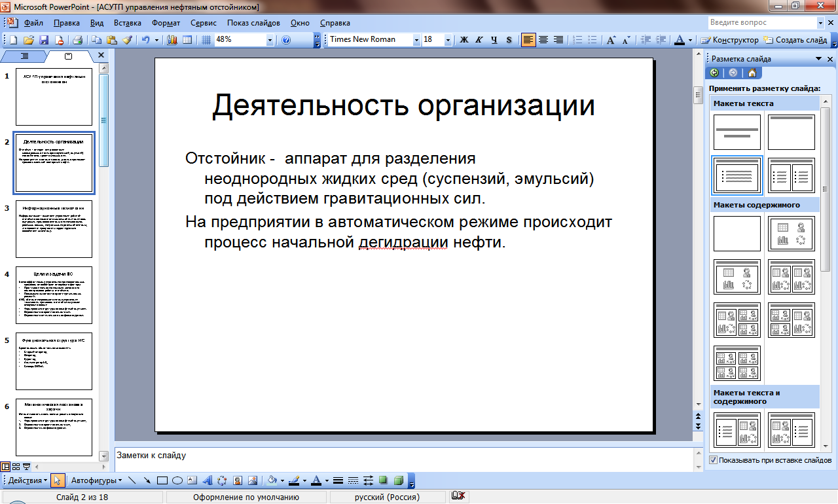The height and width of the screenshot is (504, 838).
Task: Go back in the task pane
Action: (x=714, y=73)
